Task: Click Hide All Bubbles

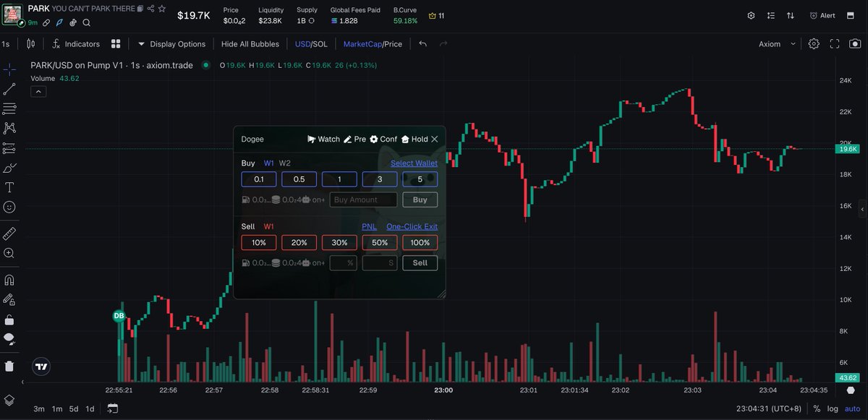Action: tap(250, 44)
